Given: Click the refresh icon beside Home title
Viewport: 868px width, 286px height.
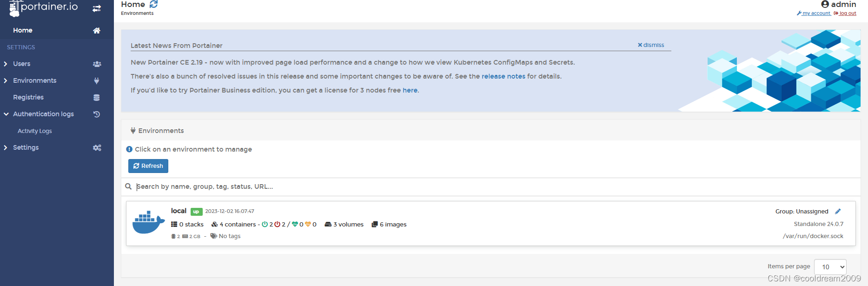Looking at the screenshot, I should click(153, 4).
